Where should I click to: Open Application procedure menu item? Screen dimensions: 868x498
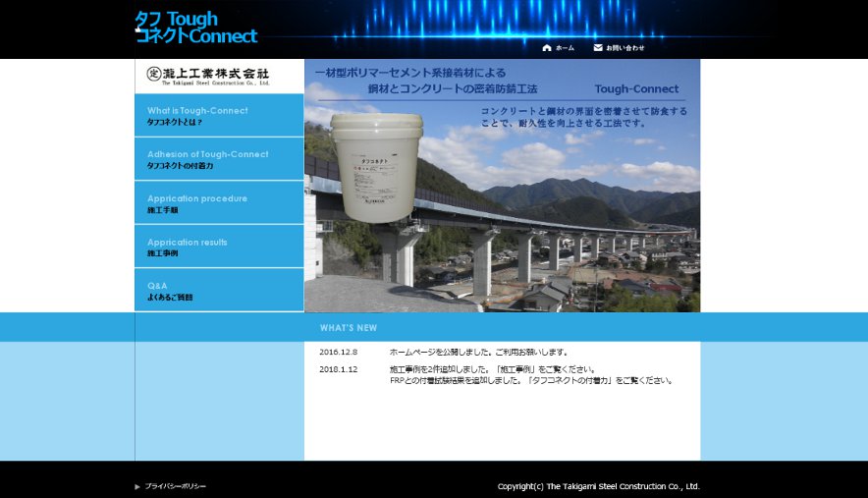[x=219, y=202]
